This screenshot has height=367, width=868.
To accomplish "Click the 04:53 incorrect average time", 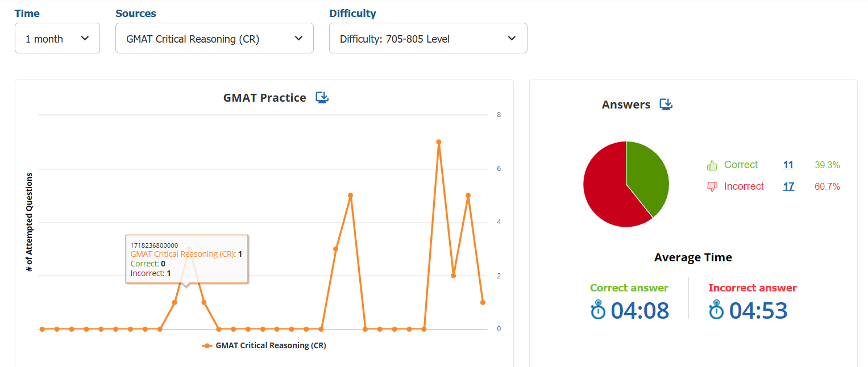I will (758, 311).
